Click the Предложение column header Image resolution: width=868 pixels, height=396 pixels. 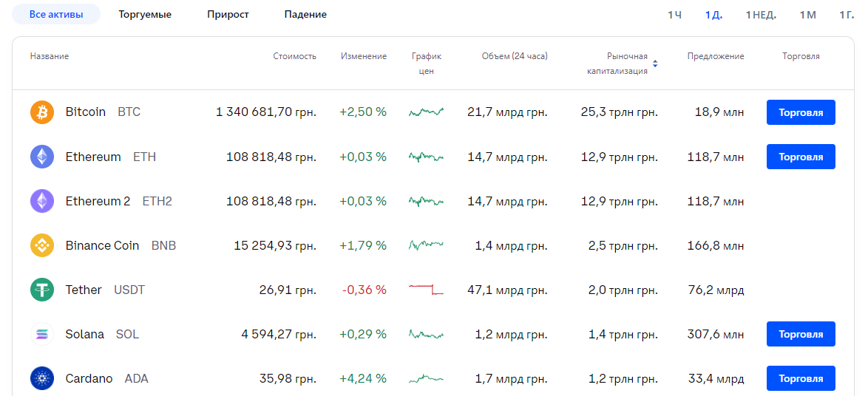click(x=716, y=56)
